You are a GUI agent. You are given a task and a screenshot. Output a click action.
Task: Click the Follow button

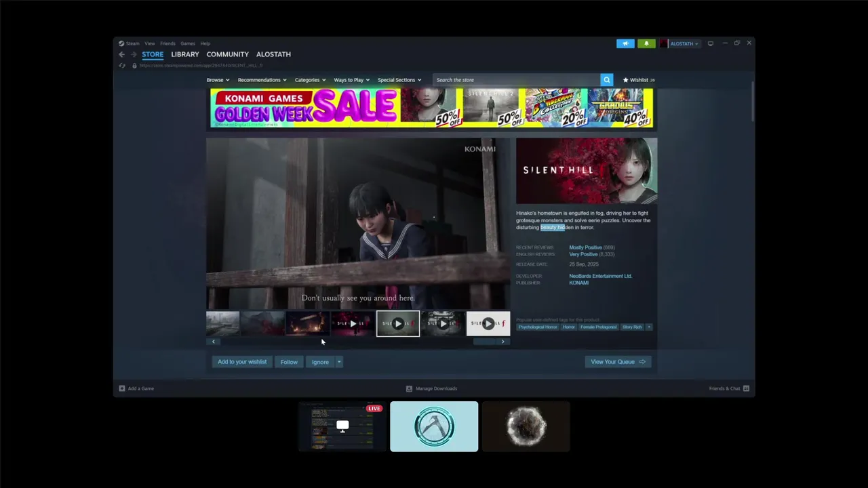(x=289, y=362)
